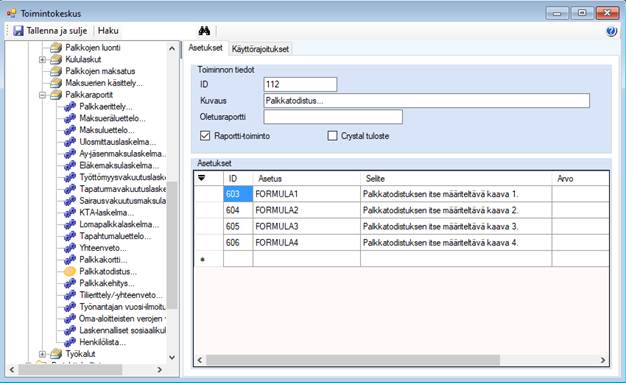Click the Palkkojen maksatus folder icon
The height and width of the screenshot is (383, 626).
point(56,71)
